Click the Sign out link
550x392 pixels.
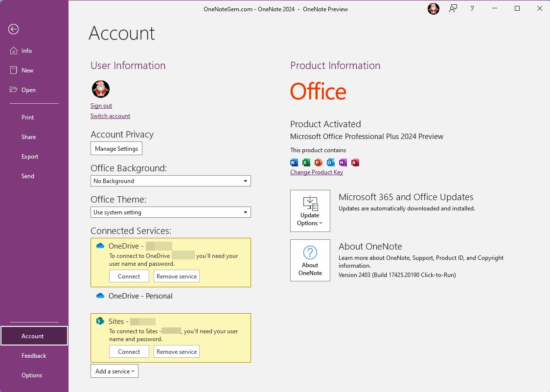101,106
